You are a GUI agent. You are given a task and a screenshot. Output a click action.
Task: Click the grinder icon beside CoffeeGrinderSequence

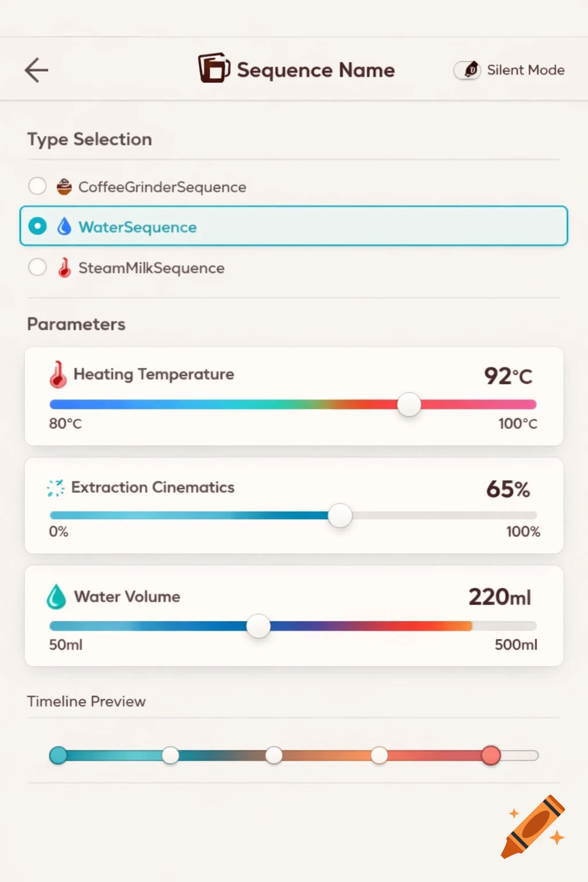[64, 187]
